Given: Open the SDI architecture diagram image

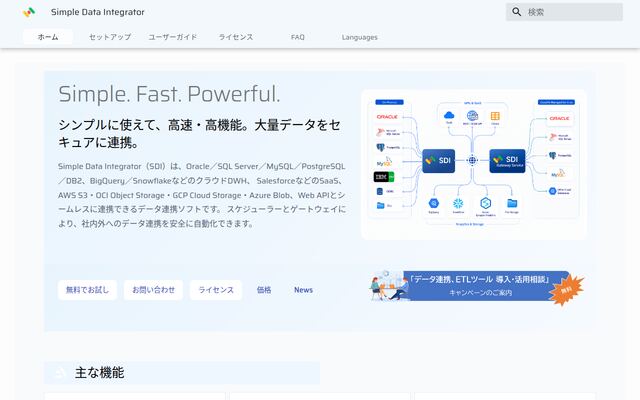Looking at the screenshot, I should [x=474, y=164].
